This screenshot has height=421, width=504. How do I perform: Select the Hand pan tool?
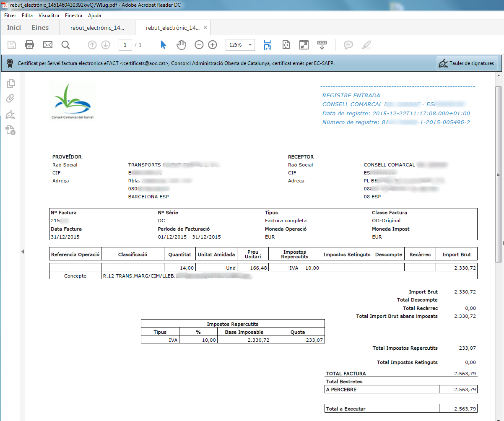181,45
